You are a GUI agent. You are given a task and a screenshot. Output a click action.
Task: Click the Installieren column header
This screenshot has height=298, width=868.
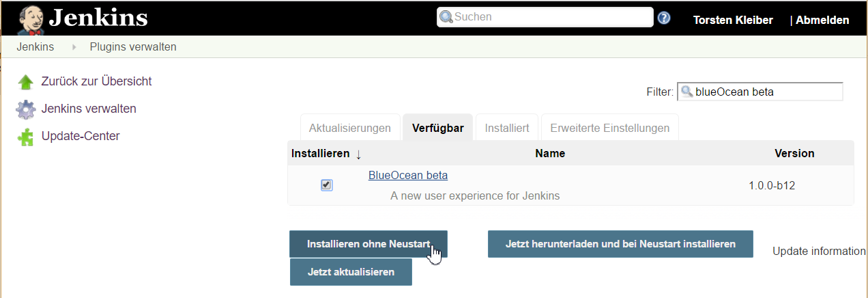tap(321, 153)
